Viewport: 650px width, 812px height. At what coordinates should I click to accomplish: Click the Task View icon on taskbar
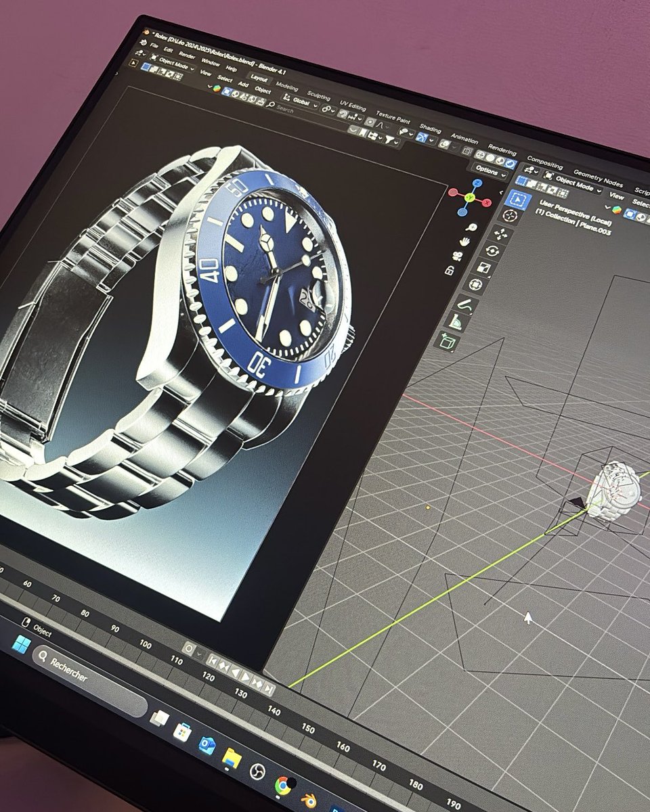click(160, 718)
